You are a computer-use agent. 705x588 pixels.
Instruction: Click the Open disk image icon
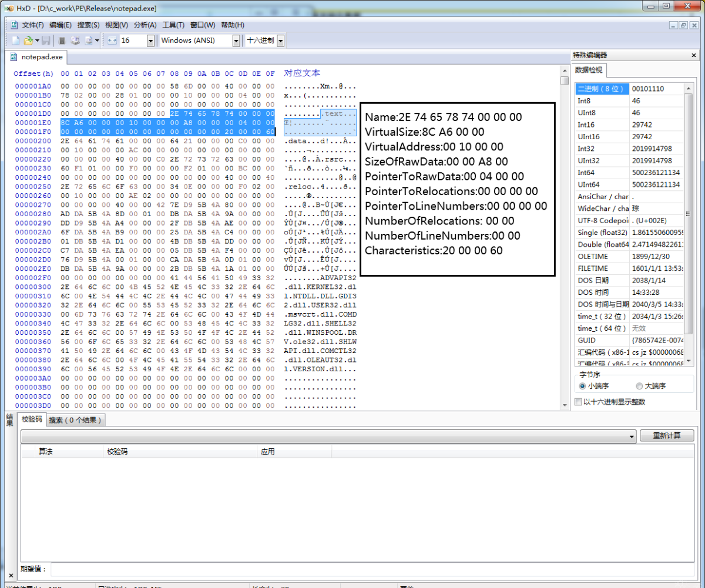[89, 41]
